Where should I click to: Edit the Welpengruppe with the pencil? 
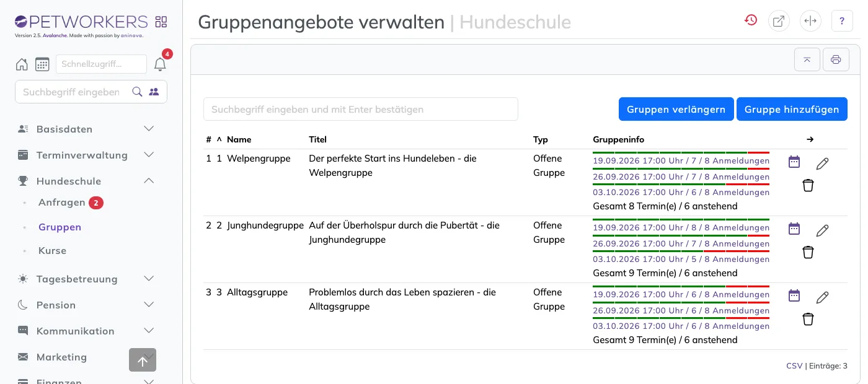tap(822, 164)
